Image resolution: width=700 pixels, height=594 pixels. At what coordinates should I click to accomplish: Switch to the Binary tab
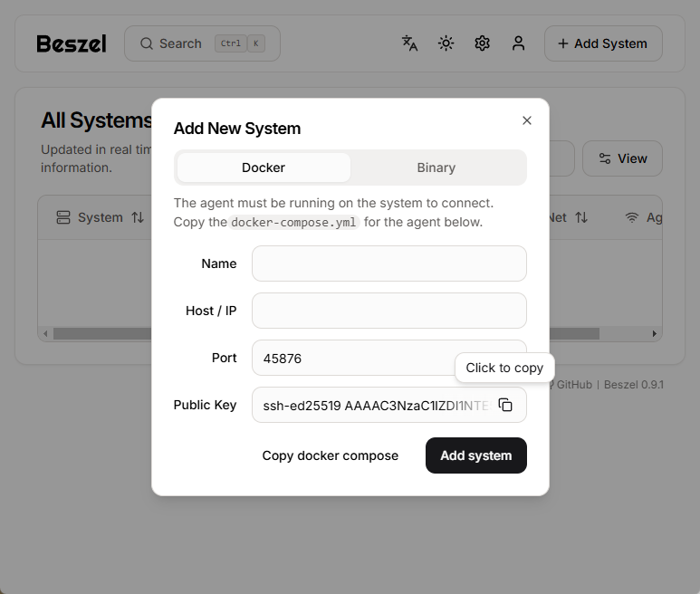436,168
